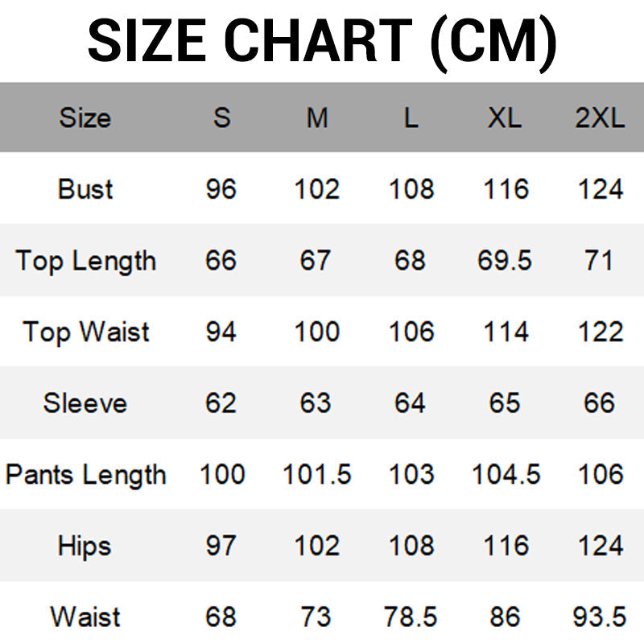Select Pants Length XL value 104.5

(x=506, y=474)
